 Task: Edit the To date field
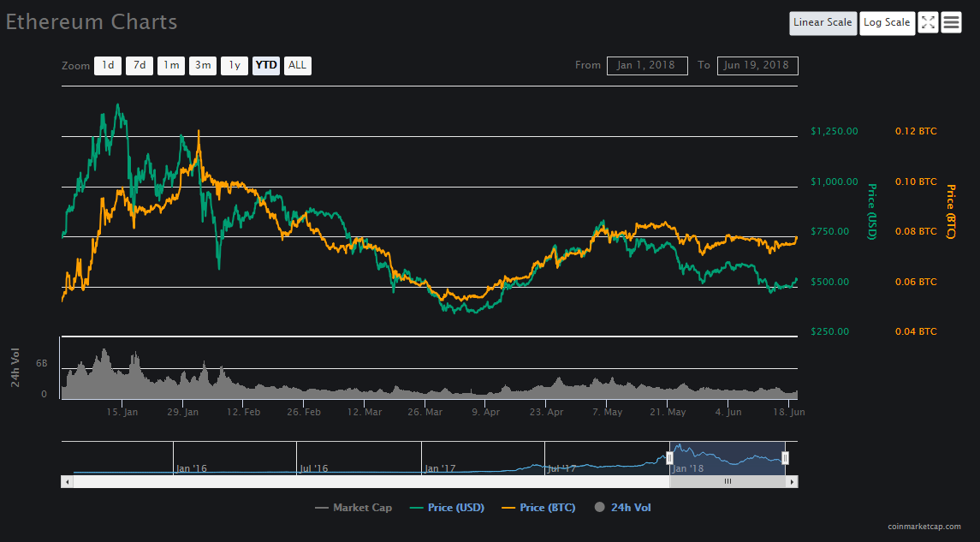coord(757,66)
